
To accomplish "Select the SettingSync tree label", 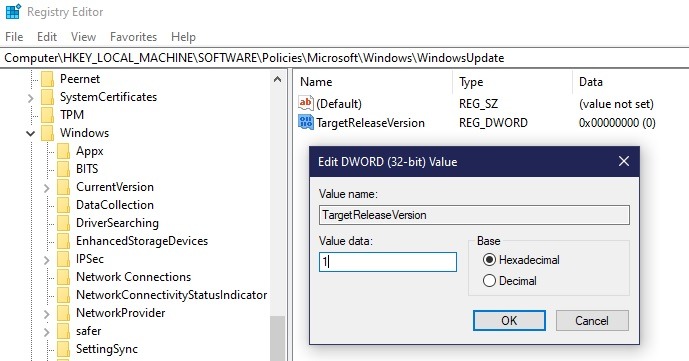I will coord(107,349).
